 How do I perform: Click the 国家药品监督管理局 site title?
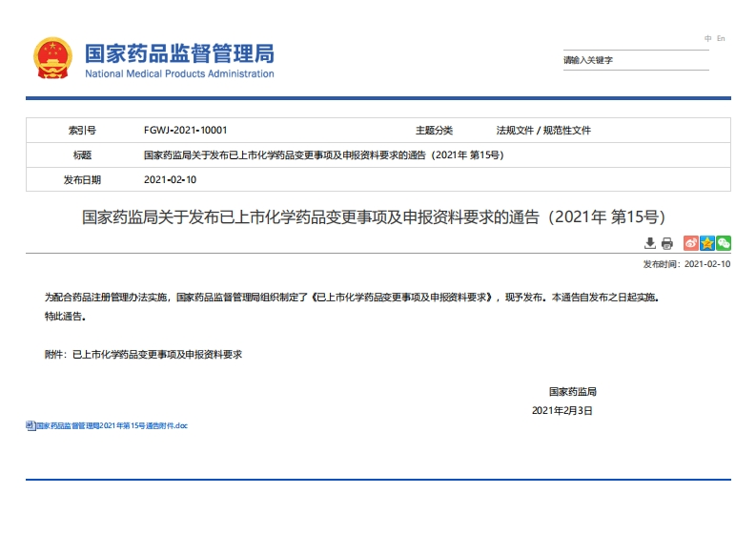click(179, 52)
